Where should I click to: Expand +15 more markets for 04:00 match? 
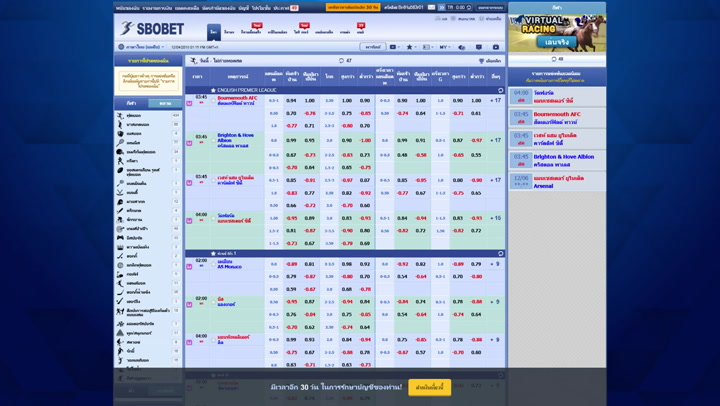tap(495, 218)
